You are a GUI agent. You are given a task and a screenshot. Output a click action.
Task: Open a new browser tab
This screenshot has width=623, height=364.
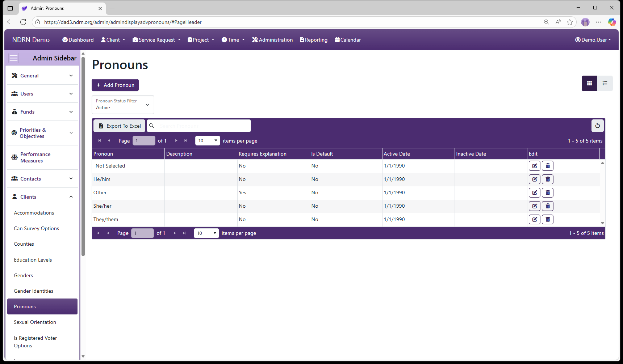(112, 8)
